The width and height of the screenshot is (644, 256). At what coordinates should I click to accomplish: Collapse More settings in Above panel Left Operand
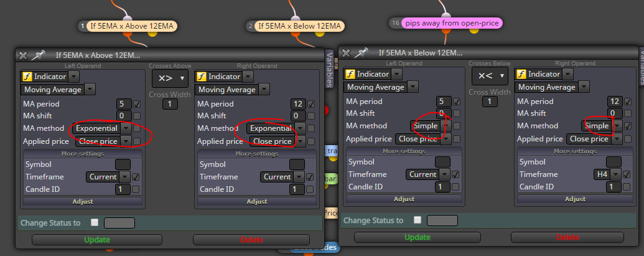(x=83, y=154)
